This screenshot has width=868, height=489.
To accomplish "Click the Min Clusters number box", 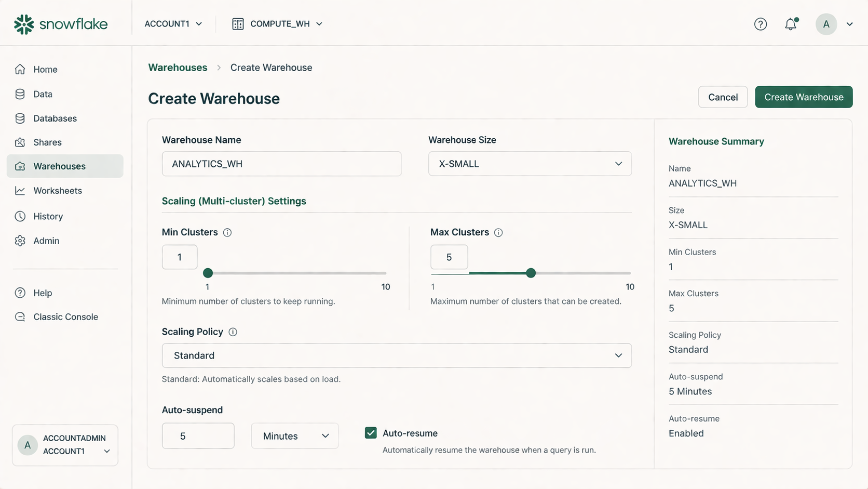I will [180, 257].
